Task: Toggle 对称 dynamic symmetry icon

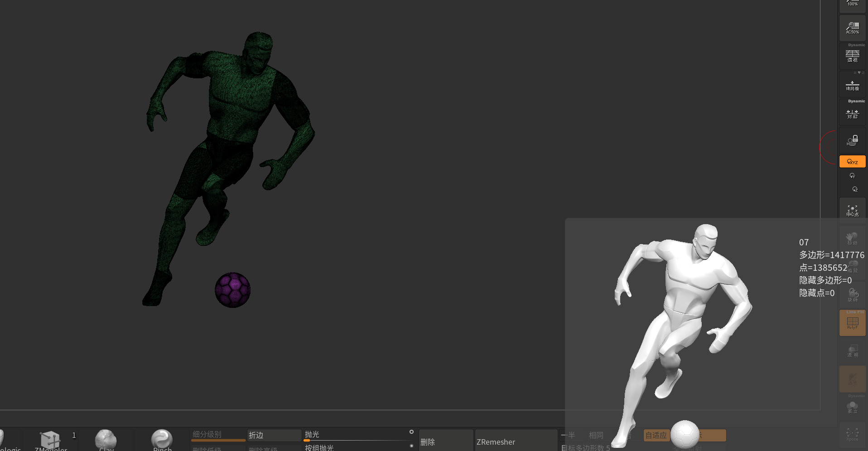Action: (x=853, y=113)
